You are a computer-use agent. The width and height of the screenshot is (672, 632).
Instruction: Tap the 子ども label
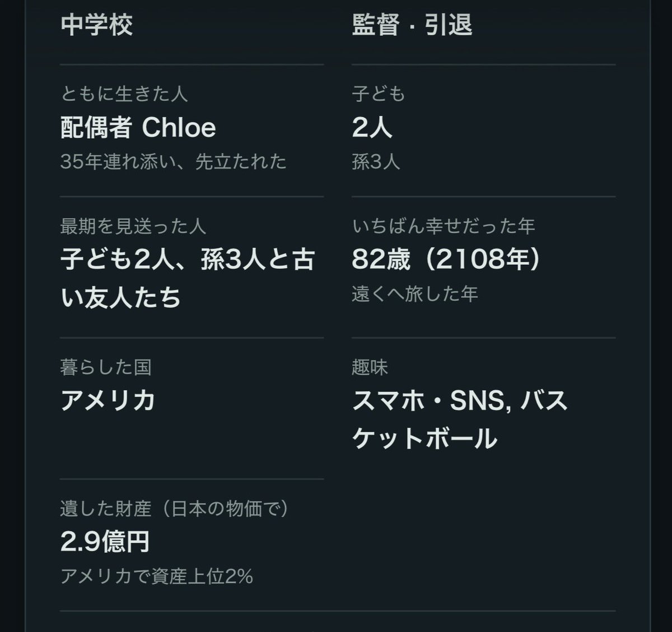(379, 93)
